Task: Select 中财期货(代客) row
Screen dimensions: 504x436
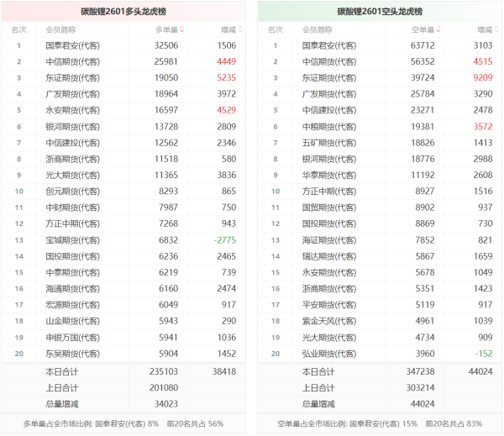Action: click(x=123, y=207)
